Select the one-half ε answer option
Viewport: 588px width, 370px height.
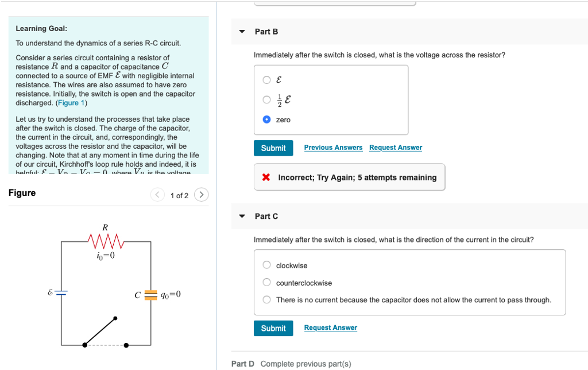pos(266,99)
